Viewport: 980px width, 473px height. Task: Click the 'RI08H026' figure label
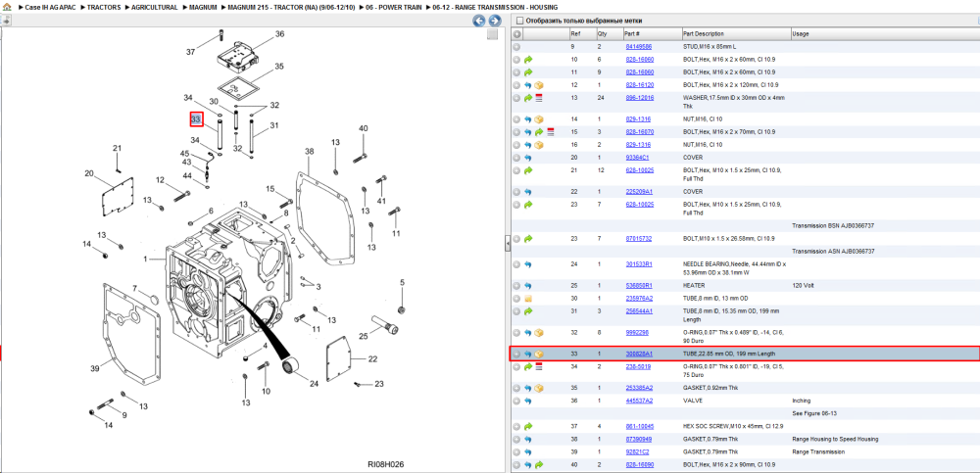tap(385, 464)
